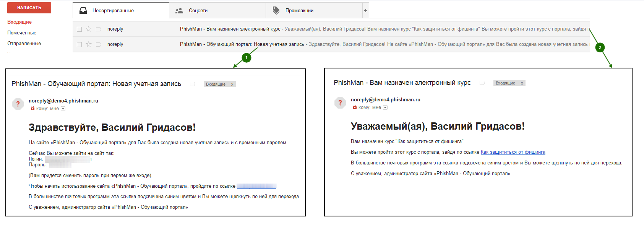Mark importance label on 'Новая учетная запись' row

(x=98, y=44)
